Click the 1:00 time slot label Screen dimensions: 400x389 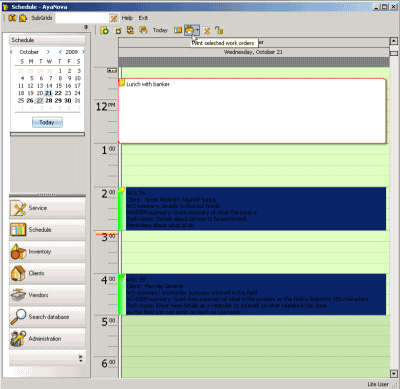pos(109,150)
